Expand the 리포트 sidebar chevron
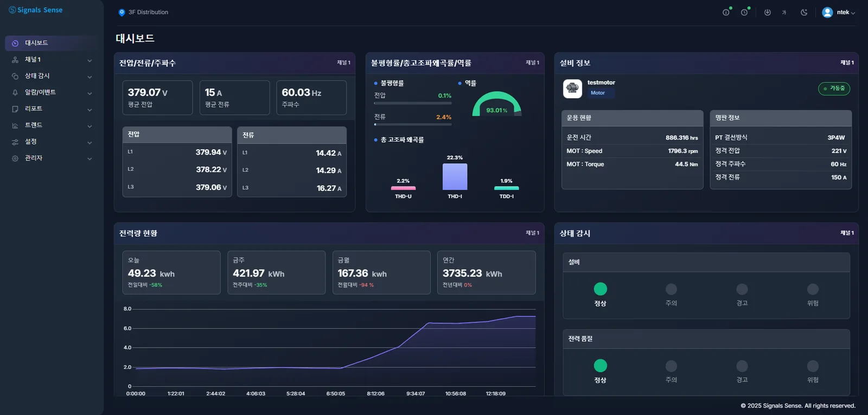This screenshot has width=868, height=415. (90, 110)
